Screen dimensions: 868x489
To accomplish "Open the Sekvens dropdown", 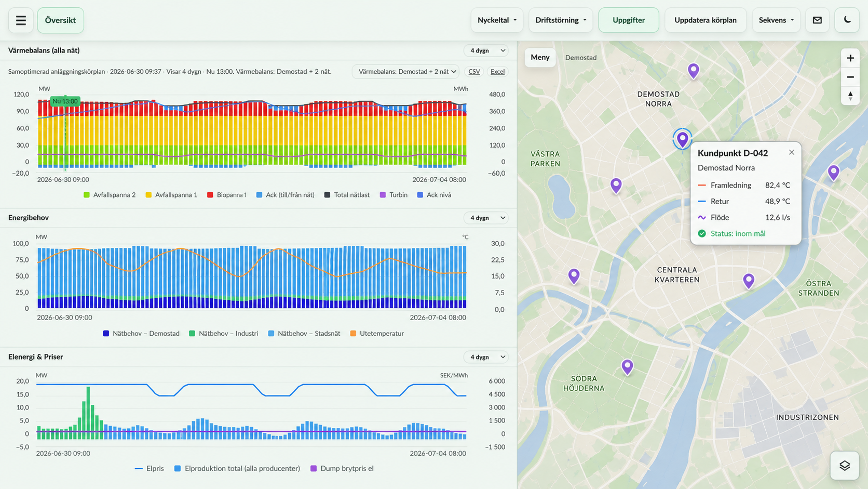I will 776,20.
